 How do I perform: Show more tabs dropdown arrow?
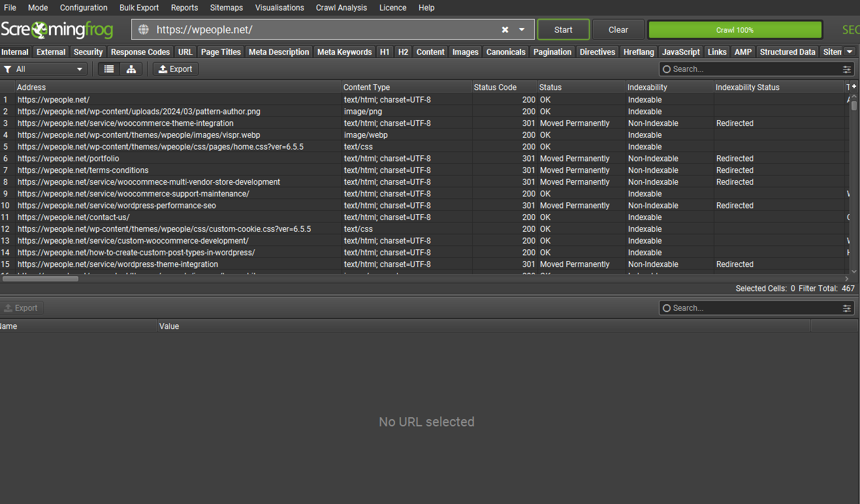tap(849, 52)
